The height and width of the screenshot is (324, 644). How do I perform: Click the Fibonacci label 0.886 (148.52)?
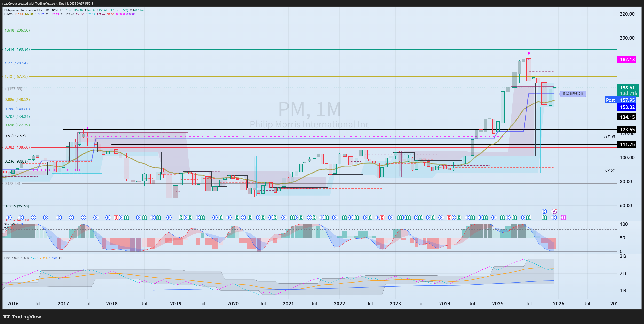tap(17, 99)
